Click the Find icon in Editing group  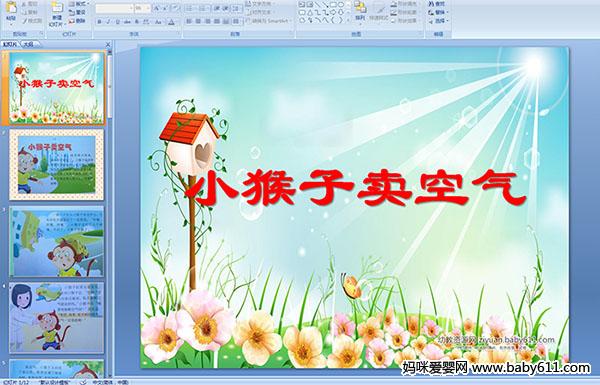437,4
